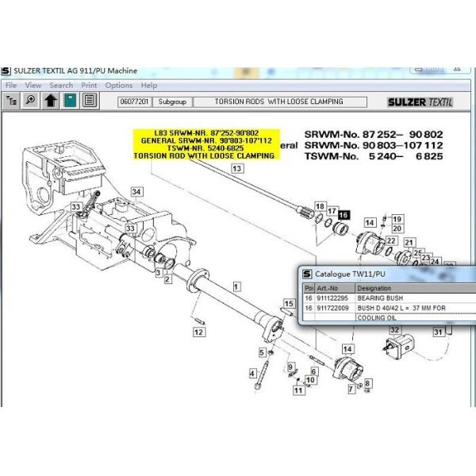Click part number 34 callout on diagram
476x476 pixels.
coord(137,192)
